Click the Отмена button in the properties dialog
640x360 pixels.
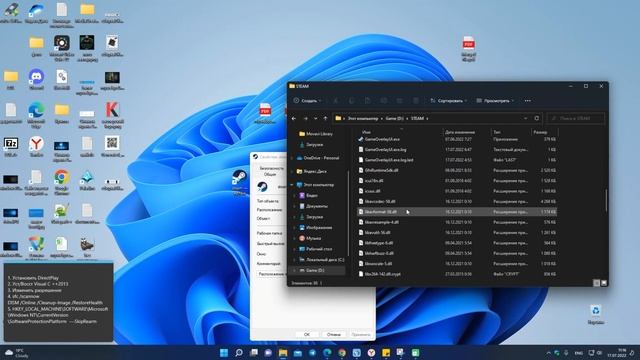[x=333, y=334]
